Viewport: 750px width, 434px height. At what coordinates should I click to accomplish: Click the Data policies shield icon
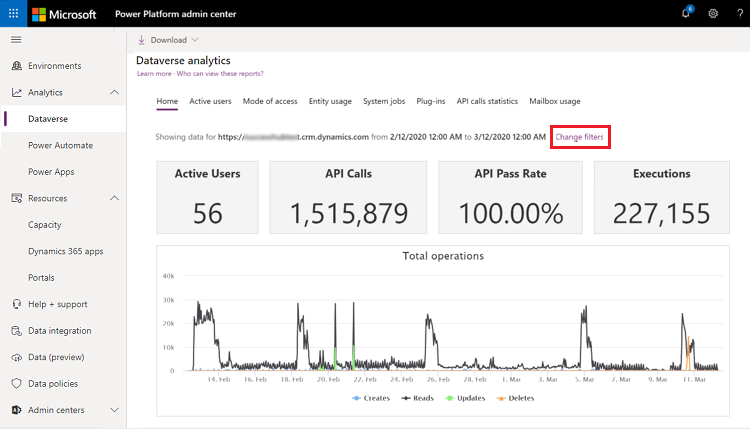[17, 383]
